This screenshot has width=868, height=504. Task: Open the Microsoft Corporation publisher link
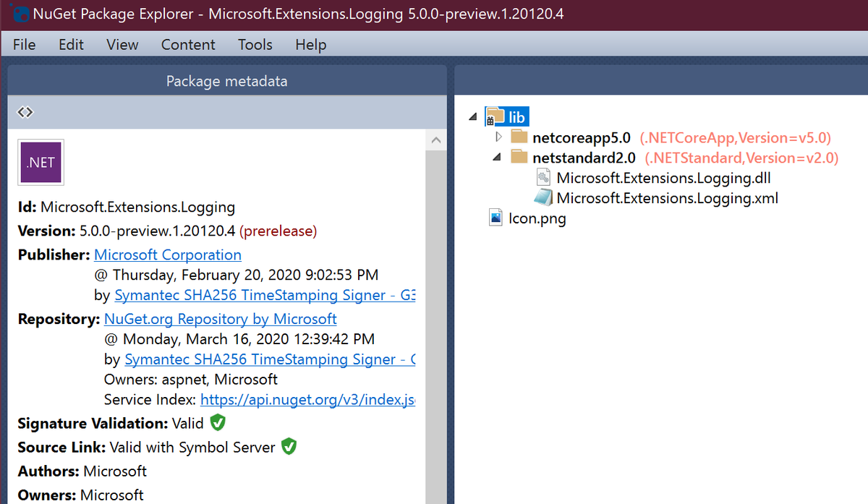(168, 255)
